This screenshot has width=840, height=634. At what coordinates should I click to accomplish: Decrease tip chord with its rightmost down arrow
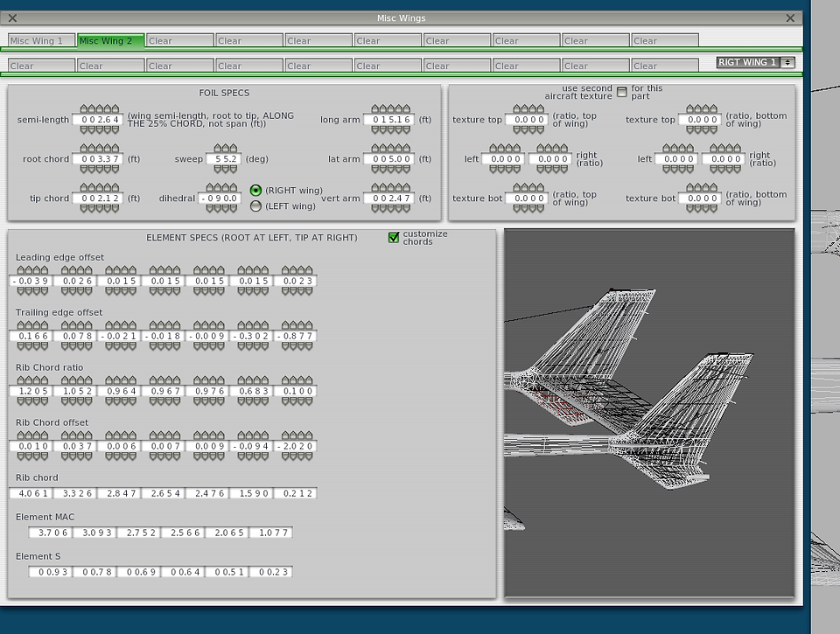coord(115,208)
